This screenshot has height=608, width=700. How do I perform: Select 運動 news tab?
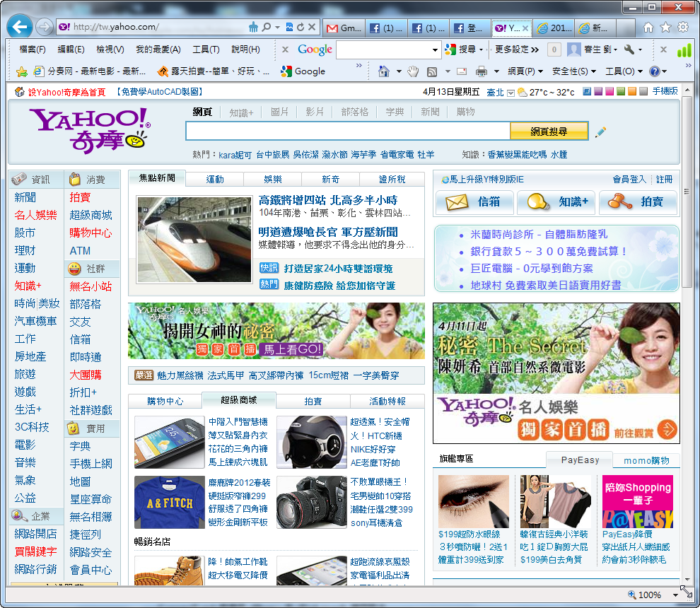215,179
